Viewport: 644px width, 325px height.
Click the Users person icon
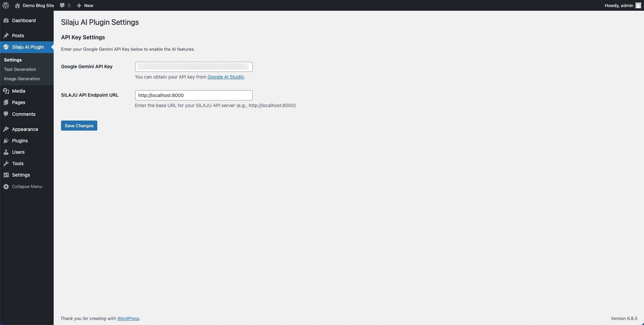[6, 152]
